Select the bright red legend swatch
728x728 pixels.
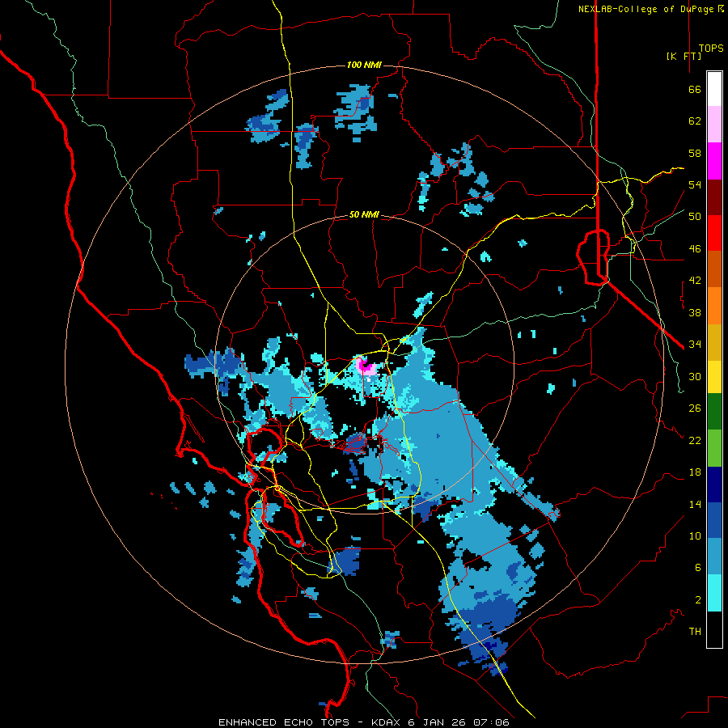(714, 234)
